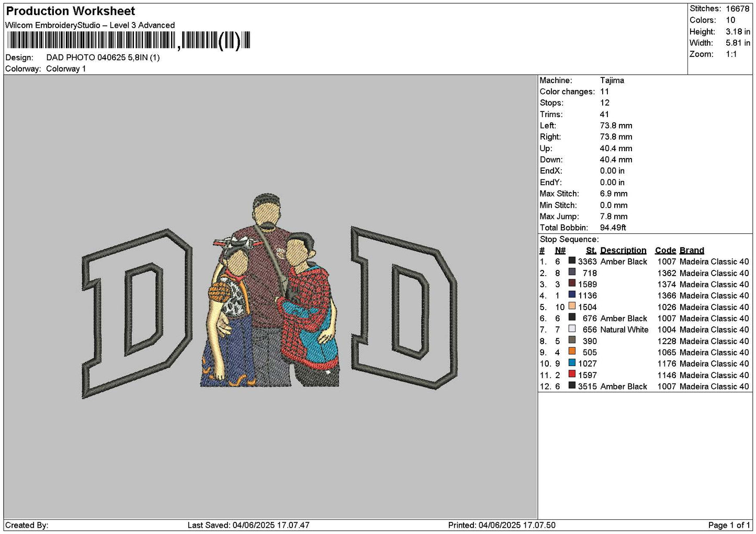This screenshot has width=756, height=534.
Task: Click the Colorway 1 value
Action: (x=66, y=69)
